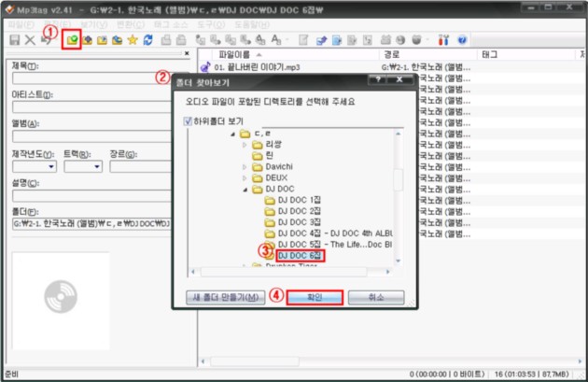Click the blue Refresh arrows icon
The height and width of the screenshot is (382, 588).
[x=147, y=40]
